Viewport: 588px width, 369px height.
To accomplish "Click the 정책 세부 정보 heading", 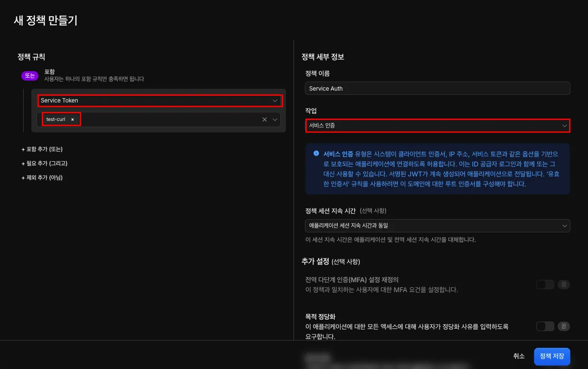I will [x=322, y=56].
